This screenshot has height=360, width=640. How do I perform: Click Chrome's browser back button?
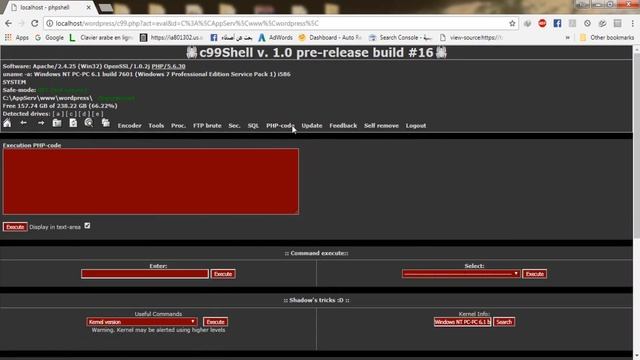pos(9,23)
